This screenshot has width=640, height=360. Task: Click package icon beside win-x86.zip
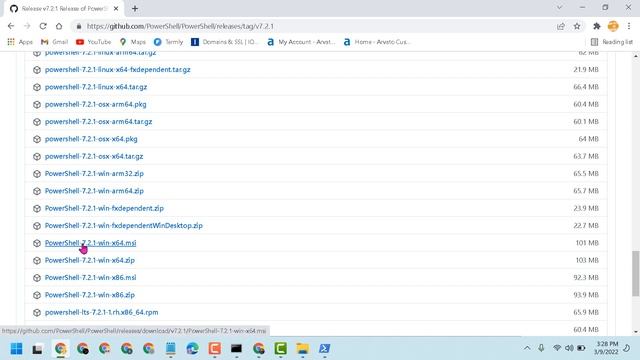pos(37,295)
